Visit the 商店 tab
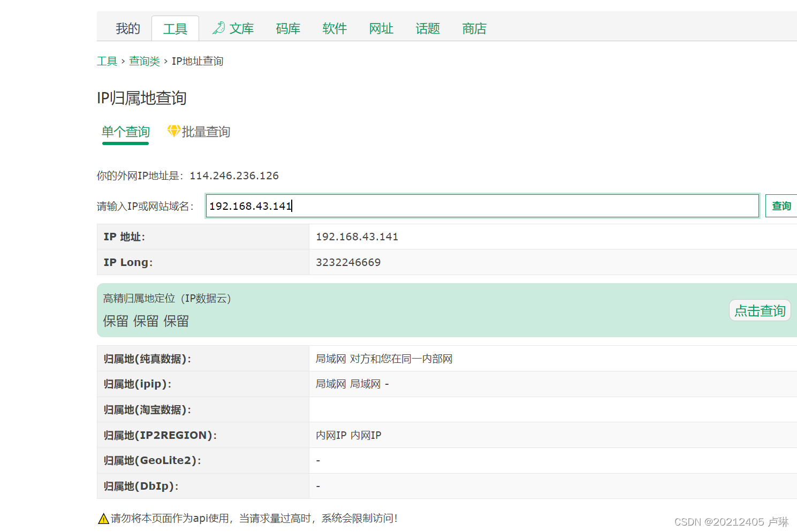 (474, 28)
